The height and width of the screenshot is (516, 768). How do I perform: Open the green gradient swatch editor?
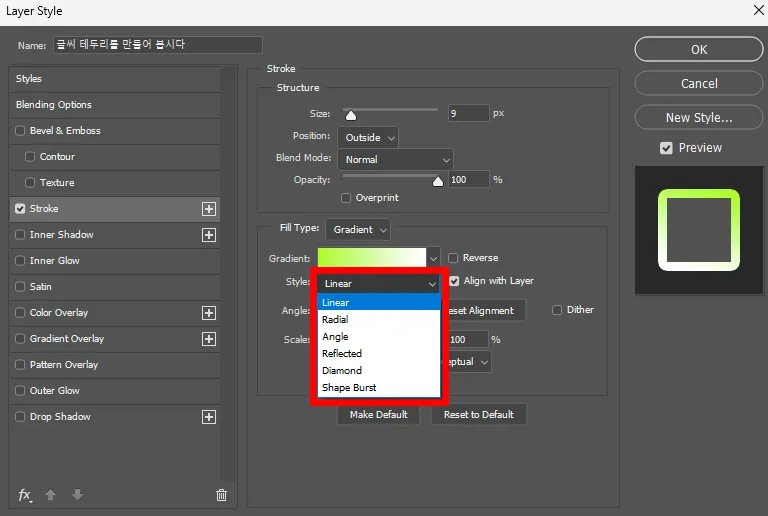point(372,258)
